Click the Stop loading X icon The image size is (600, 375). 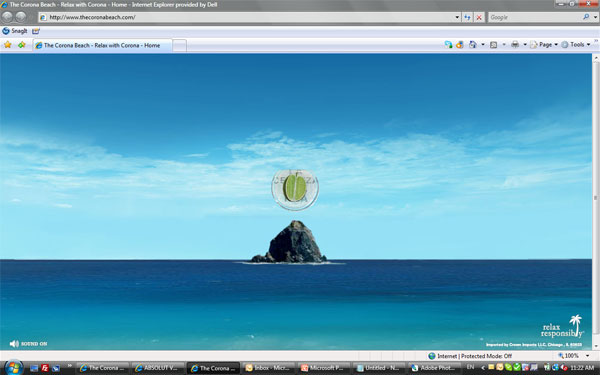pyautogui.click(x=479, y=17)
